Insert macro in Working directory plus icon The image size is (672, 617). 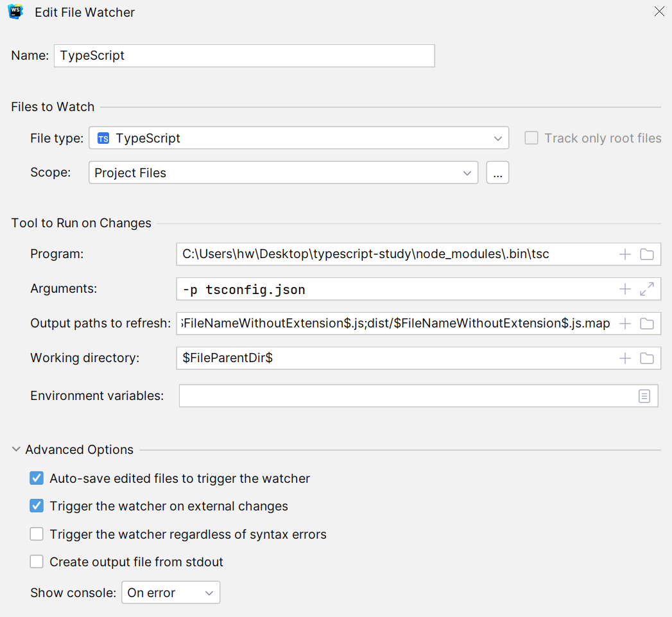coord(625,358)
